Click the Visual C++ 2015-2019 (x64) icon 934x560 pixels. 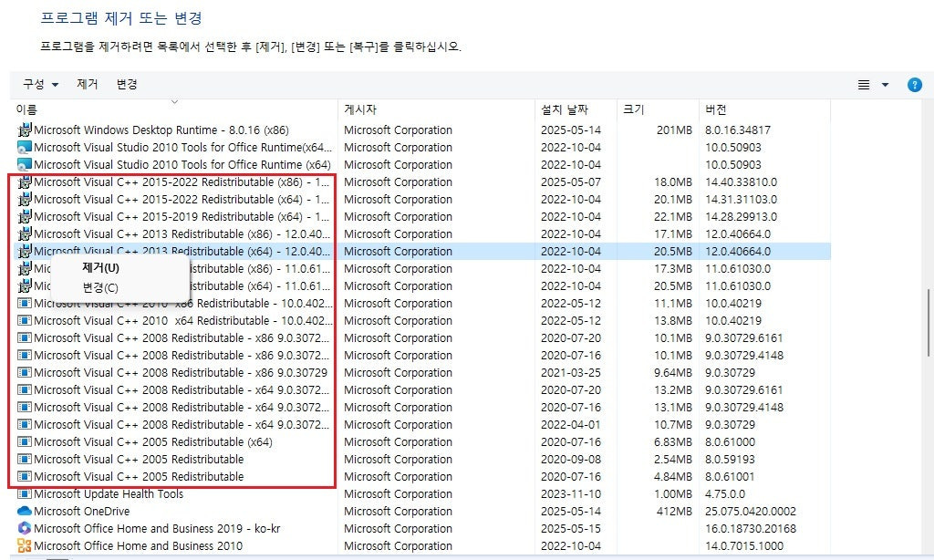coord(25,216)
